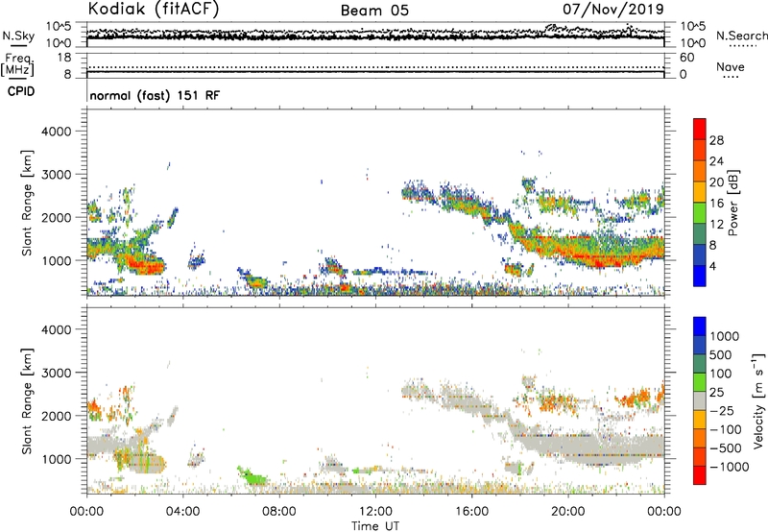This screenshot has width=768, height=532.
Task: Click the 'normal (fast) 151 RF' text
Action: tap(155, 95)
